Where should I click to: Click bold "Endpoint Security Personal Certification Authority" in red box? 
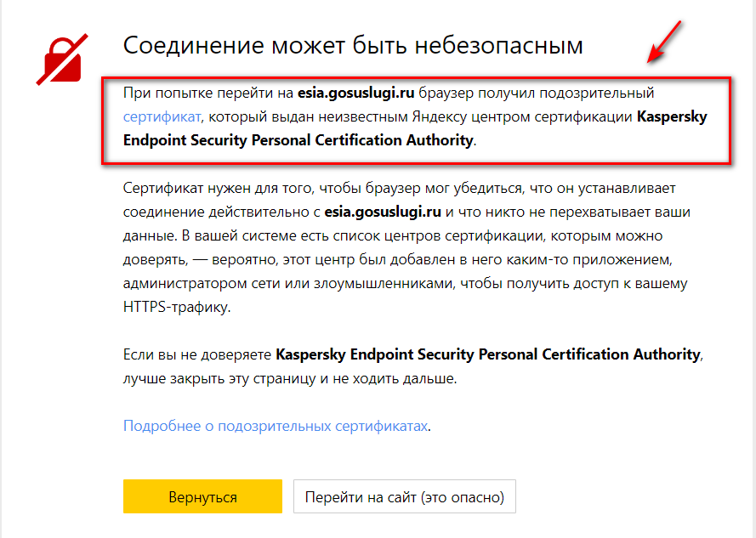(298, 140)
